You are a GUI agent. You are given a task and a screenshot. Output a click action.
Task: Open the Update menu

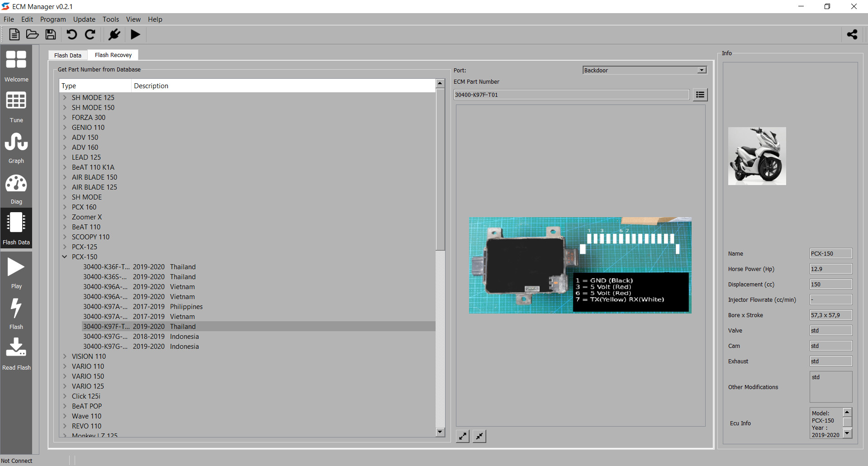[84, 19]
